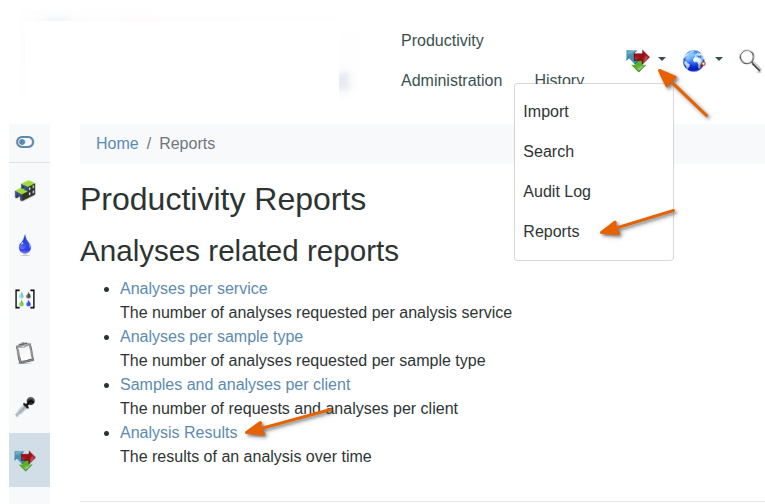Viewport: 765px width, 504px height.
Task: Click the highlighted arrows icon in sidebar
Action: [x=26, y=460]
